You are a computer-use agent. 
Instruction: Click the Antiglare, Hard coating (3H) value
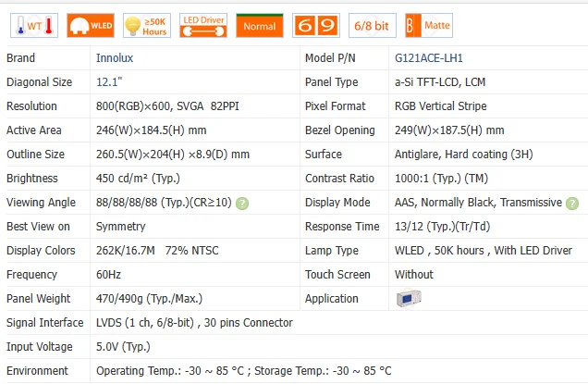(x=464, y=155)
